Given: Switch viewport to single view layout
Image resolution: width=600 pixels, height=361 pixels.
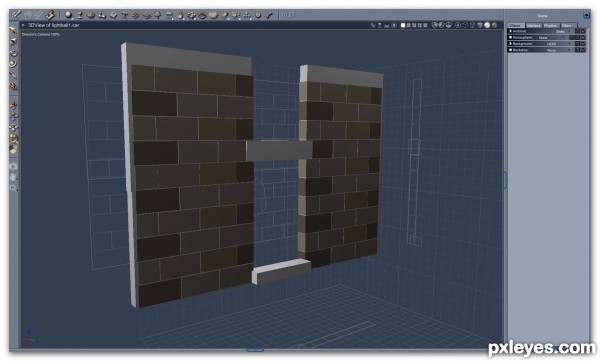Looking at the screenshot, I should tap(403, 25).
